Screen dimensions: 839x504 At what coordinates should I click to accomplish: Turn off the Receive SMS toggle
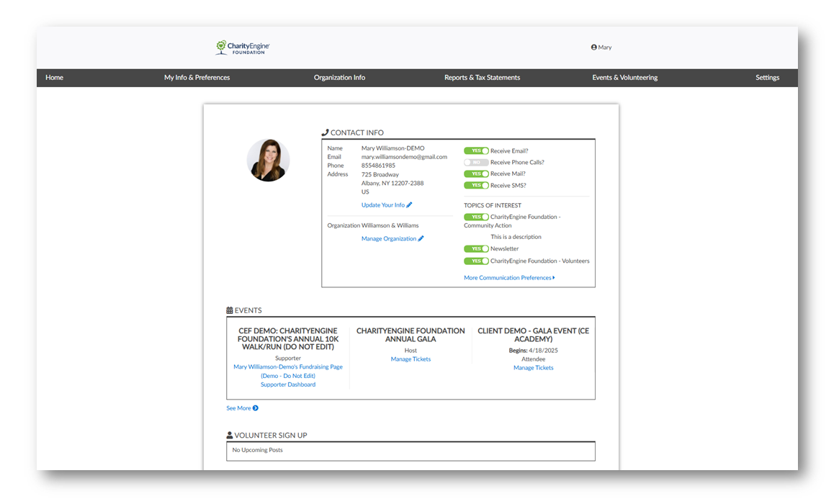point(476,186)
